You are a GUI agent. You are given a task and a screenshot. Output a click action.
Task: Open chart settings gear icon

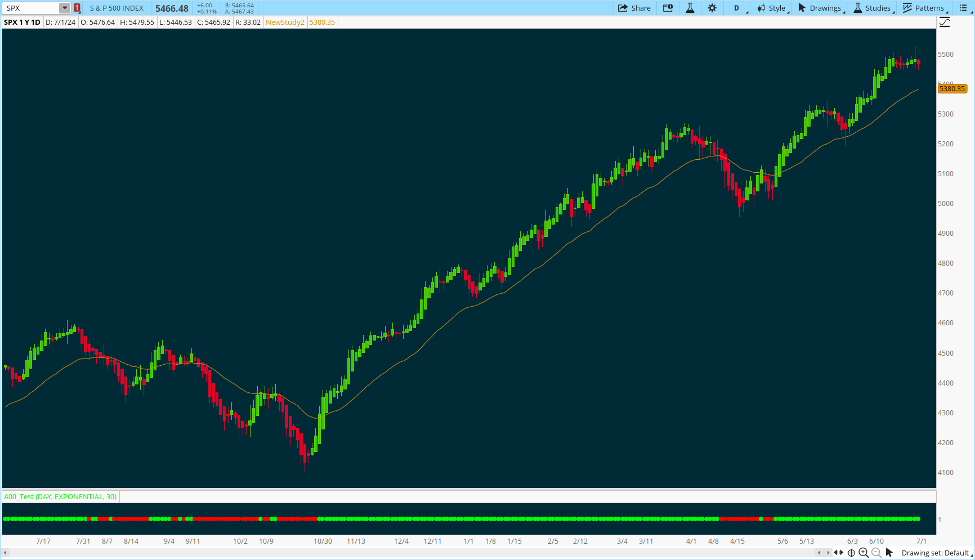712,8
